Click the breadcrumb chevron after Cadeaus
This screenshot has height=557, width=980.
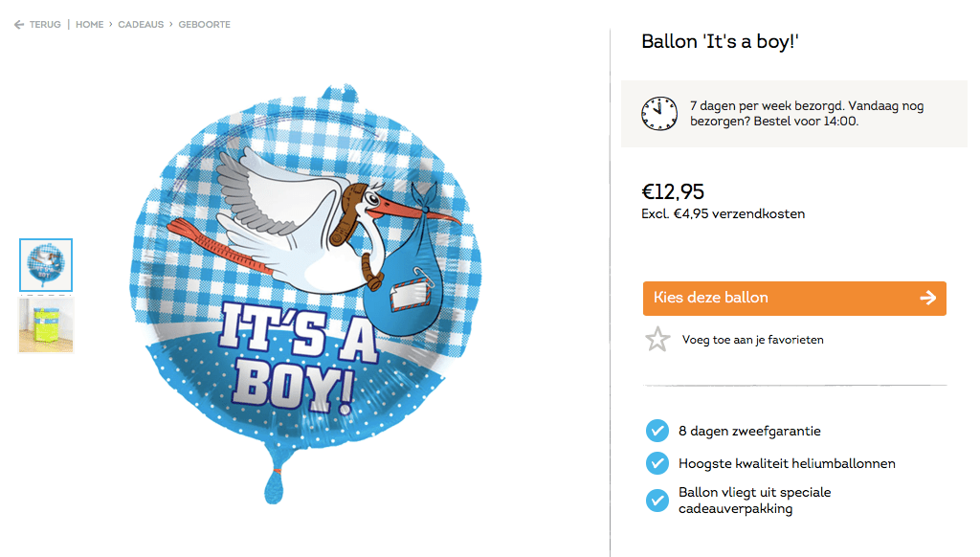tap(170, 25)
